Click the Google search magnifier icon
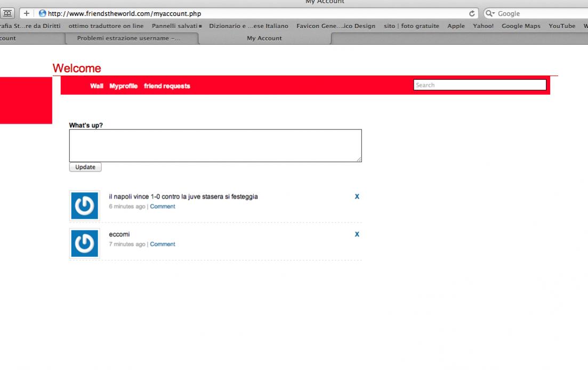The width and height of the screenshot is (588, 370). click(x=490, y=14)
